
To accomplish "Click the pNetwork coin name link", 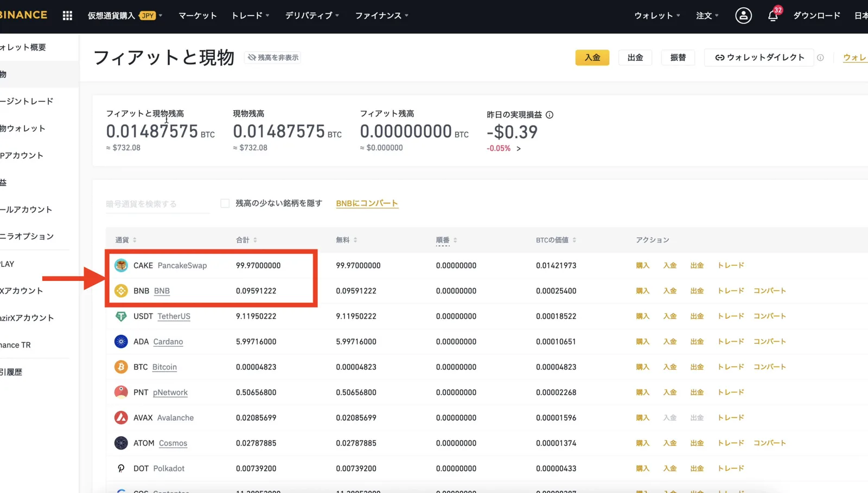I will [x=170, y=393].
